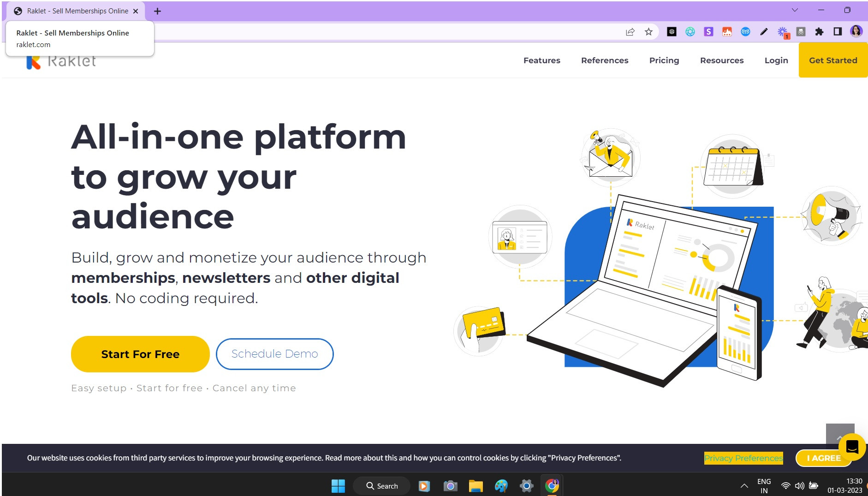Open the Chrome profile avatar
The width and height of the screenshot is (868, 496).
pyautogui.click(x=856, y=31)
